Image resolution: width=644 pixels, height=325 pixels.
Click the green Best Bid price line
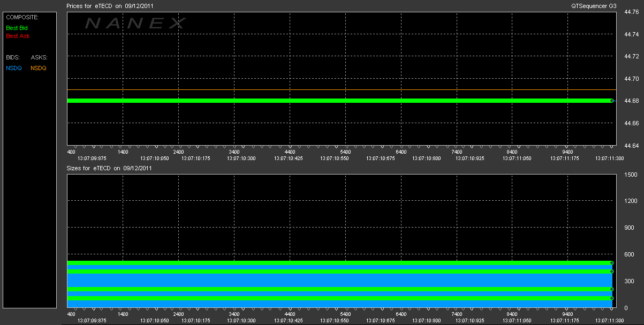[x=339, y=101]
